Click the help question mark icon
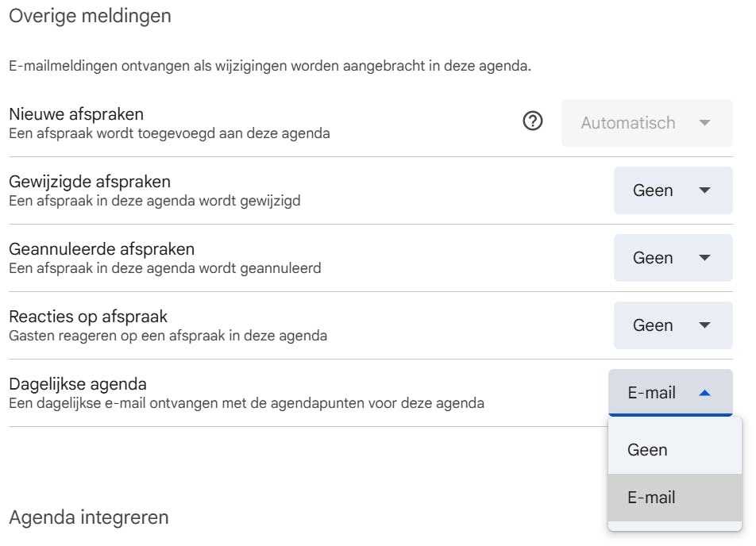The width and height of the screenshot is (756, 546). [533, 121]
